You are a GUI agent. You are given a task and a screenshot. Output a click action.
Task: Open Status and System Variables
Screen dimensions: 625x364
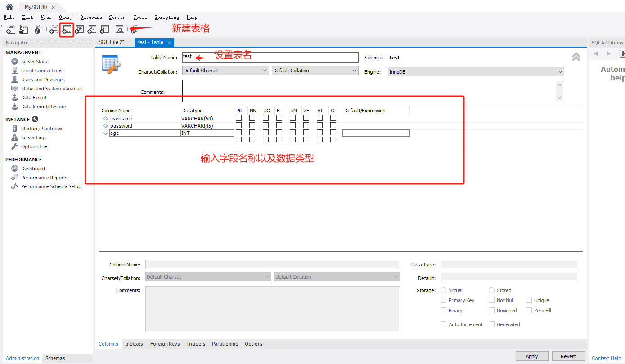(x=51, y=89)
